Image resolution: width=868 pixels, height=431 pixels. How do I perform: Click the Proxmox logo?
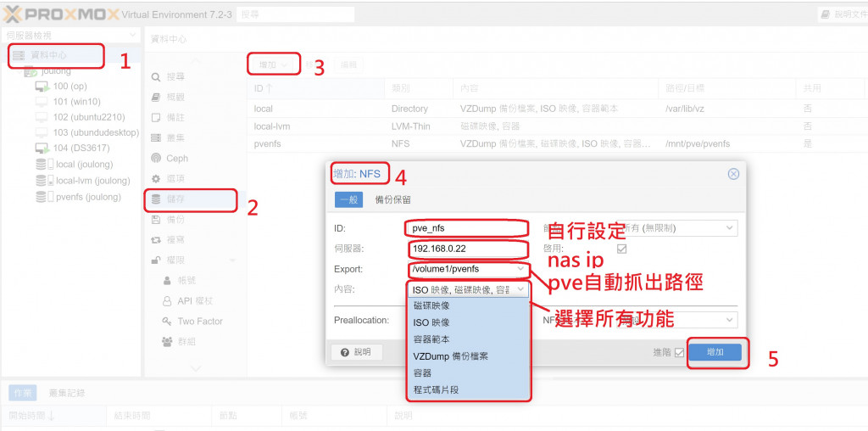(61, 14)
